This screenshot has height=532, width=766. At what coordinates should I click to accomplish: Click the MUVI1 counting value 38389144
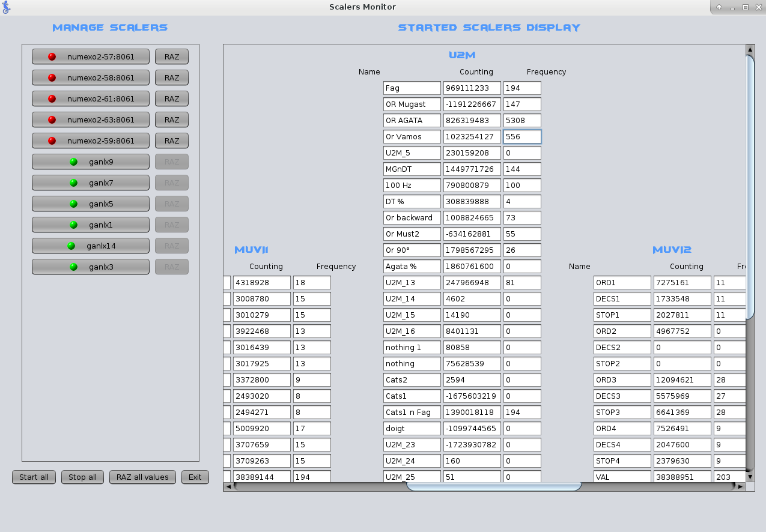pyautogui.click(x=262, y=477)
